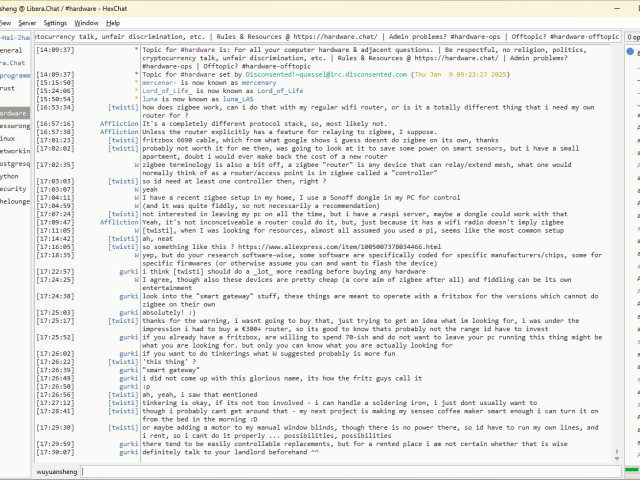
Task: Open the Settings menu
Action: point(56,22)
